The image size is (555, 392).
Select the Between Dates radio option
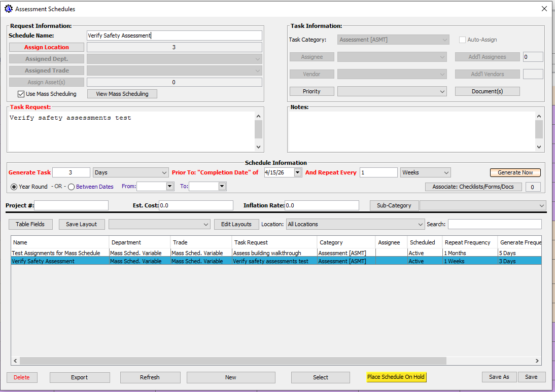tap(72, 187)
